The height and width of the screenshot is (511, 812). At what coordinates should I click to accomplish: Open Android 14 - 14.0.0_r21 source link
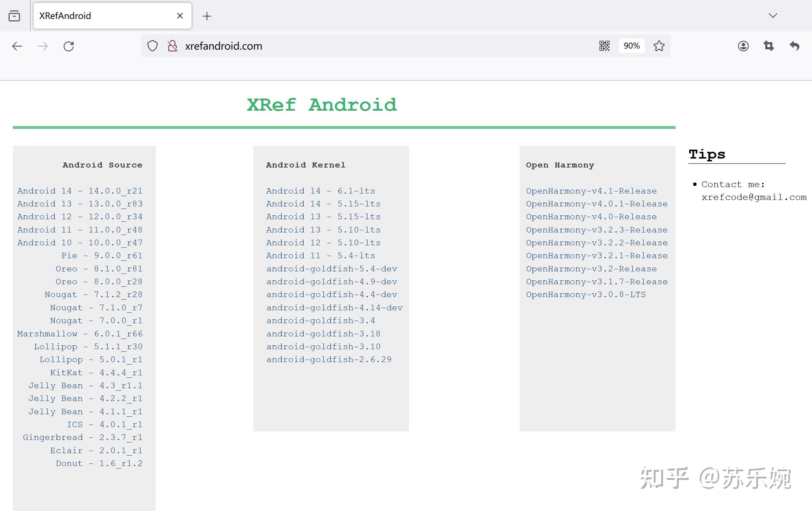(x=80, y=191)
